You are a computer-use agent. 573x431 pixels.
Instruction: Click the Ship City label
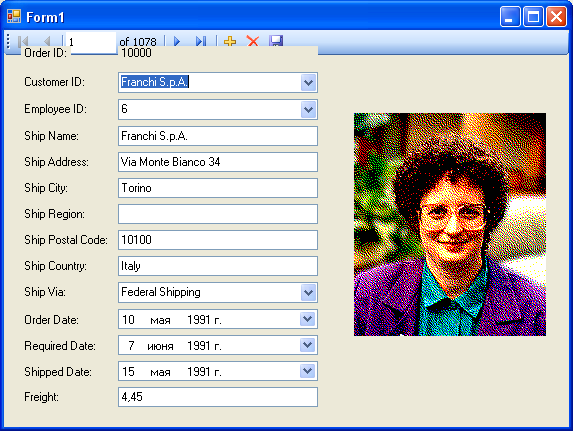pos(46,188)
